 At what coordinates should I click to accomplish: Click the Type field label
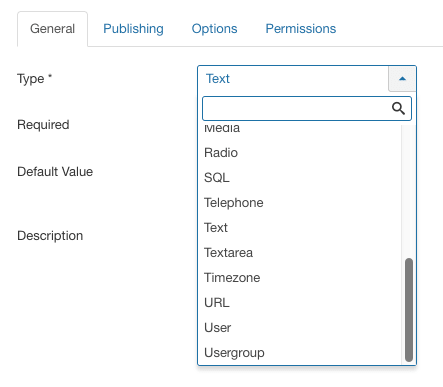34,79
